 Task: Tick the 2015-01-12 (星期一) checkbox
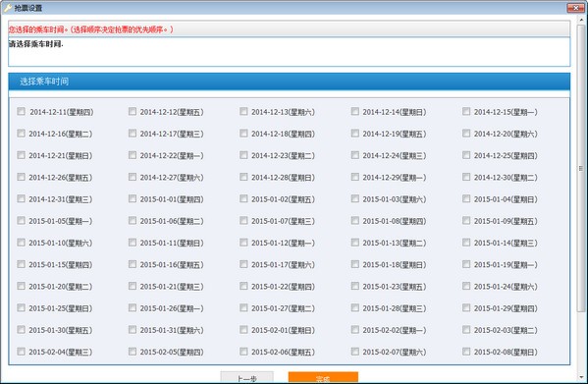(243, 243)
